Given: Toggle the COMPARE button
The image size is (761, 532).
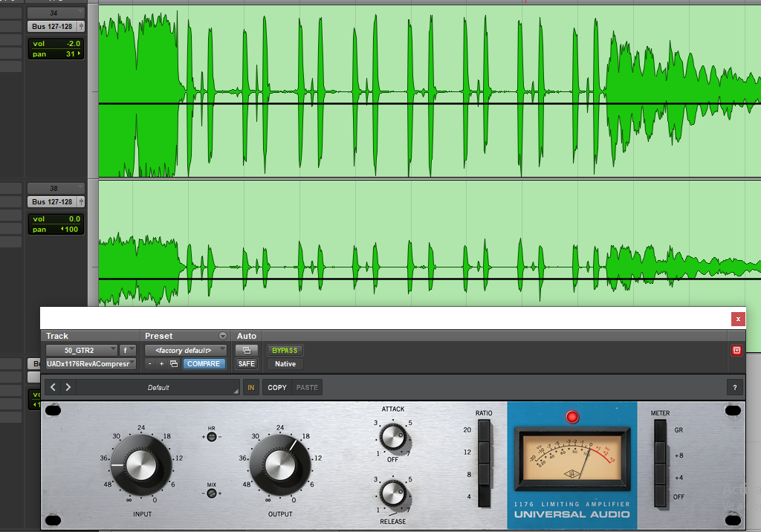Looking at the screenshot, I should click(x=204, y=363).
